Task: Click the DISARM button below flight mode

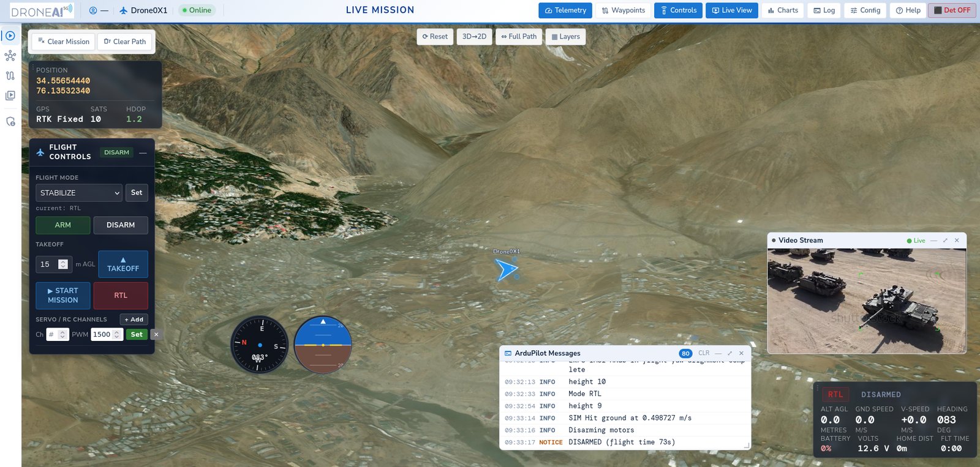Action: click(x=121, y=225)
